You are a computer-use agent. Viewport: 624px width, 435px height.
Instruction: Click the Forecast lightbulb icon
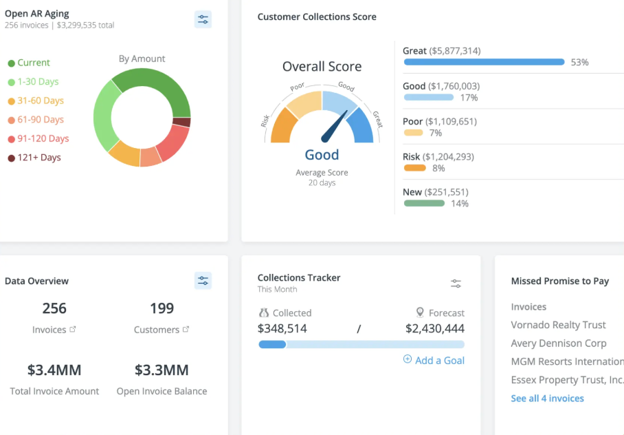tap(420, 313)
